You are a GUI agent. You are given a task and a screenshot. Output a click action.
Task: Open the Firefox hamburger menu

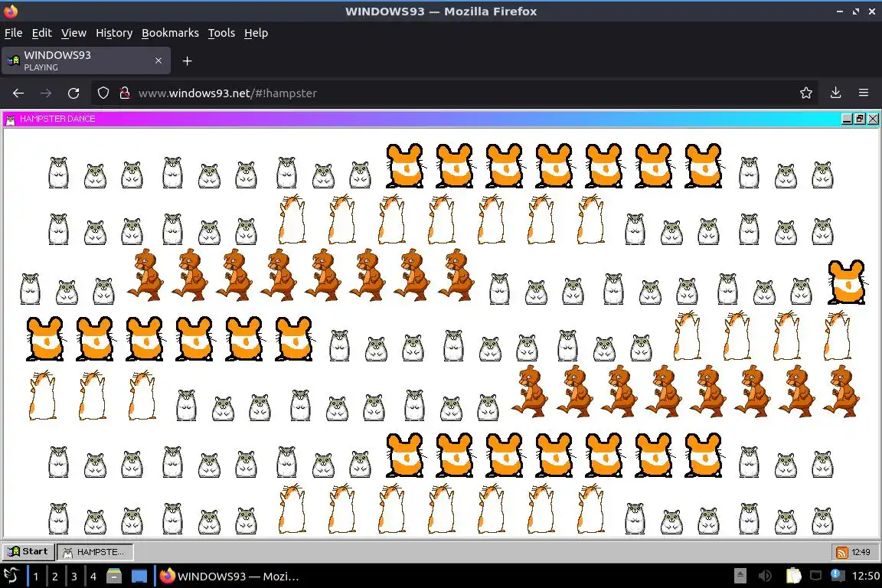coord(864,93)
